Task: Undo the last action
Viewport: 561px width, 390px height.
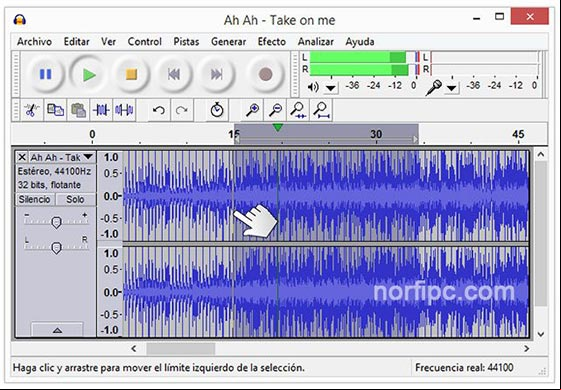Action: (x=158, y=109)
